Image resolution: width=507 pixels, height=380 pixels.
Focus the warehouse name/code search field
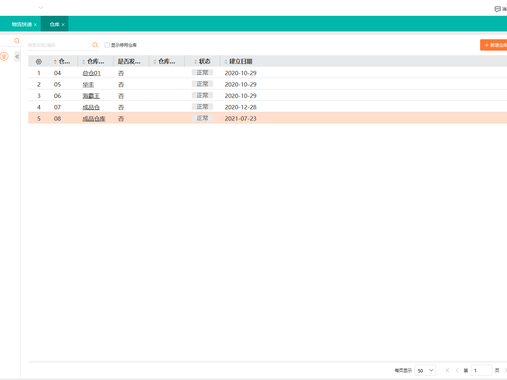click(x=59, y=45)
